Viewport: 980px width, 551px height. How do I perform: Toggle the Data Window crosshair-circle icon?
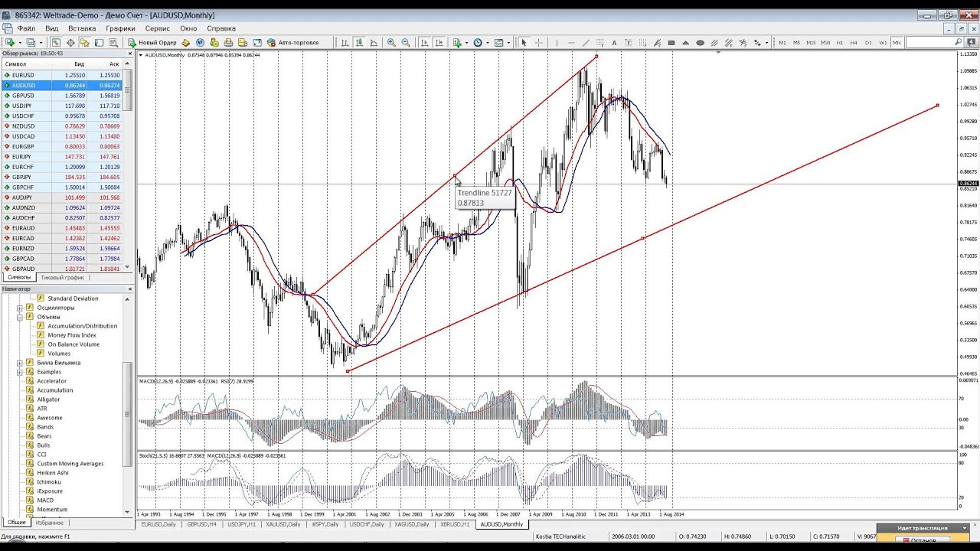pos(70,43)
